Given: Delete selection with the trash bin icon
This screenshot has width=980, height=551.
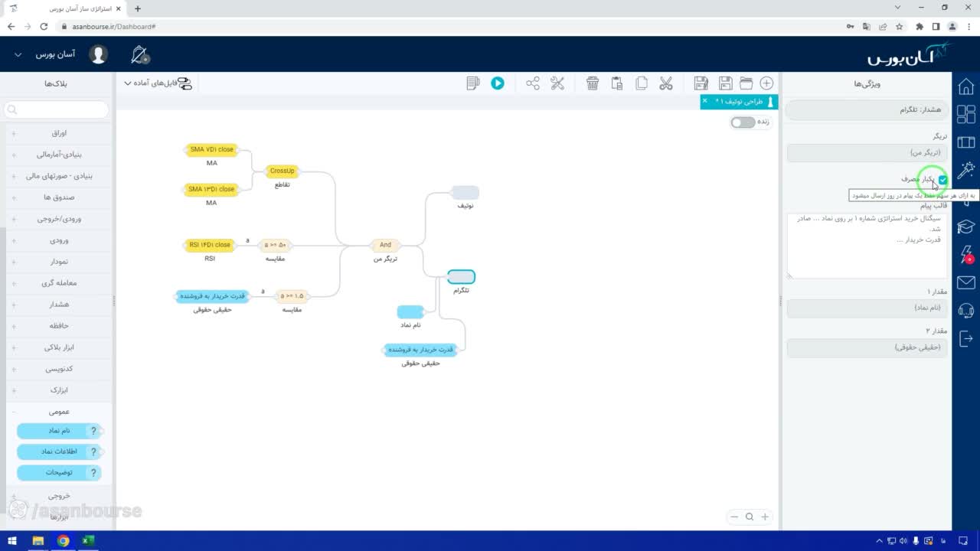Looking at the screenshot, I should [593, 83].
